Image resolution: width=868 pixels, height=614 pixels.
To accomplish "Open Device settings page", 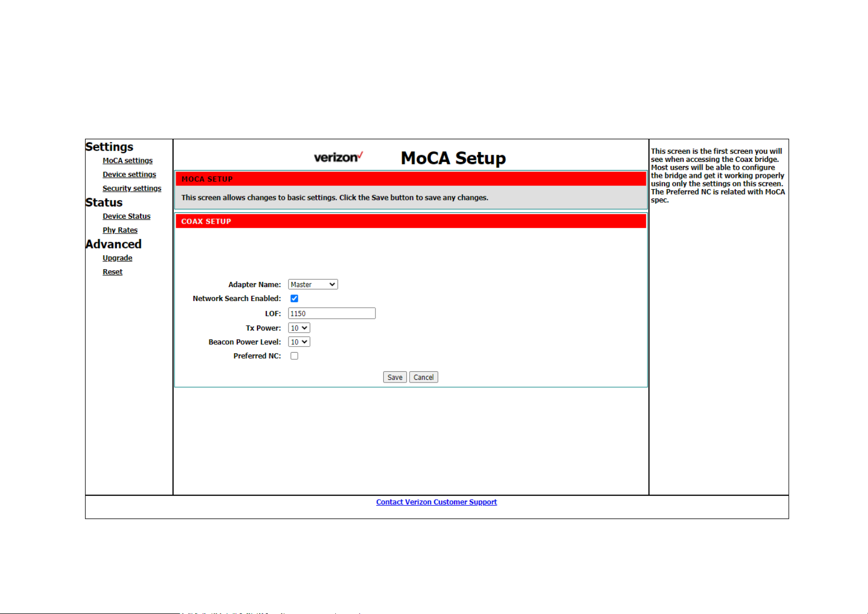I will coord(129,175).
